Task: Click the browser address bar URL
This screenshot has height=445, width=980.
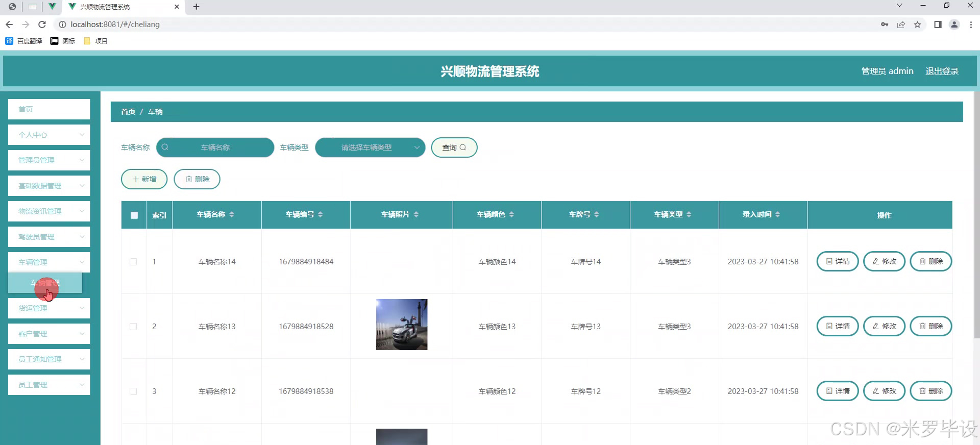Action: tap(115, 24)
